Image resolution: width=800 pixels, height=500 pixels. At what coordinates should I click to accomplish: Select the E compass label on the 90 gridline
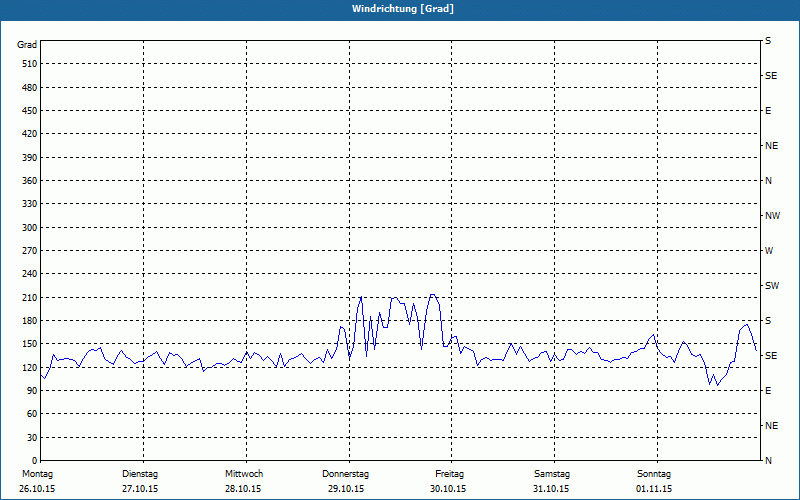pyautogui.click(x=768, y=391)
